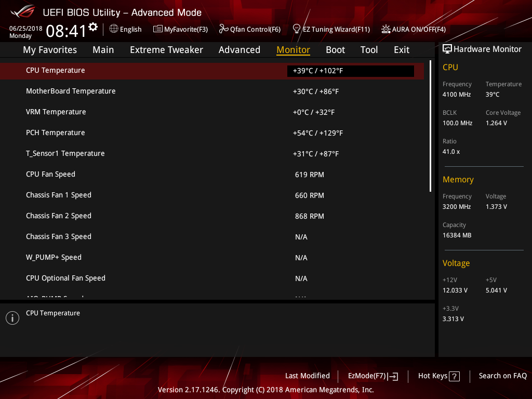Click BCLK 100.0 MHz value
Screen dimensions: 532x399
point(457,123)
